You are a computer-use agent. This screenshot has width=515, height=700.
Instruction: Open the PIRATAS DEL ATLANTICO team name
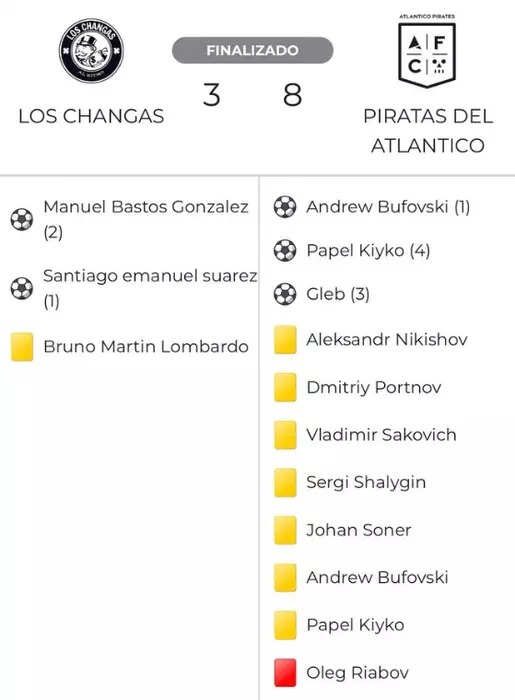coord(428,131)
